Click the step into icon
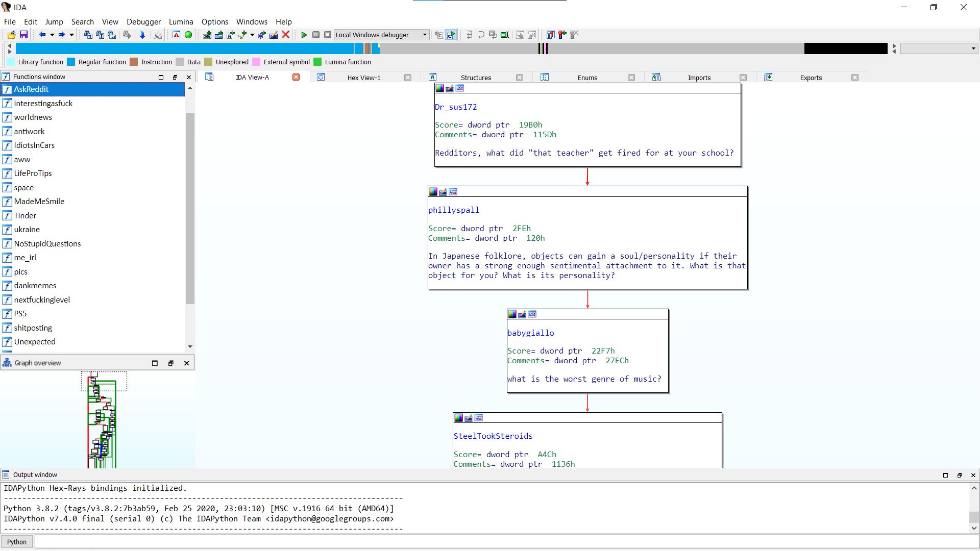Screen dimensions: 980x551 470,35
